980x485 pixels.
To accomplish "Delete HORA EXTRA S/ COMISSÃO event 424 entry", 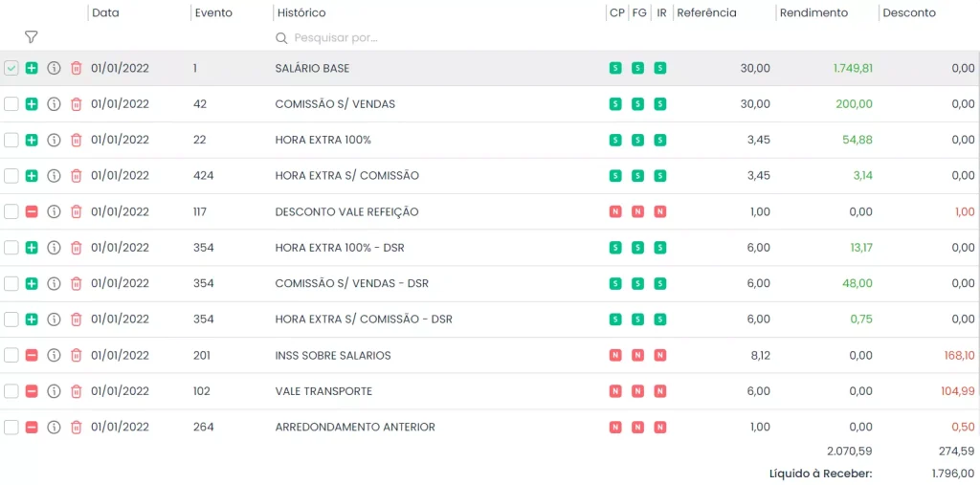I will pos(76,176).
